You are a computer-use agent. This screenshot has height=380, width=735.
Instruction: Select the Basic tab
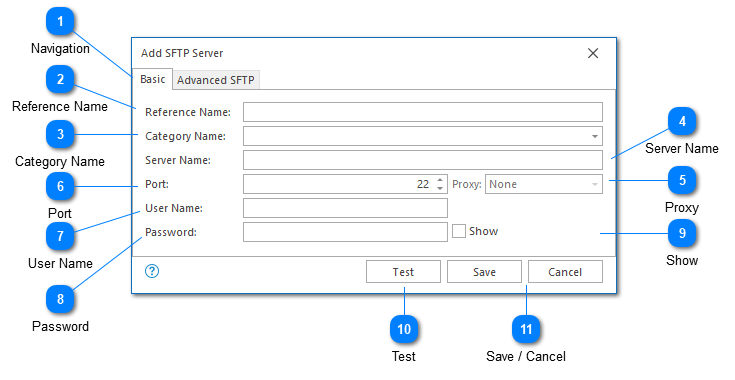pos(152,79)
